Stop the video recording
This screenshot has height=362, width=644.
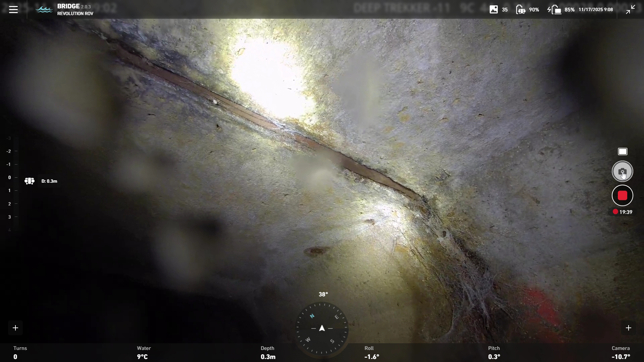click(623, 196)
